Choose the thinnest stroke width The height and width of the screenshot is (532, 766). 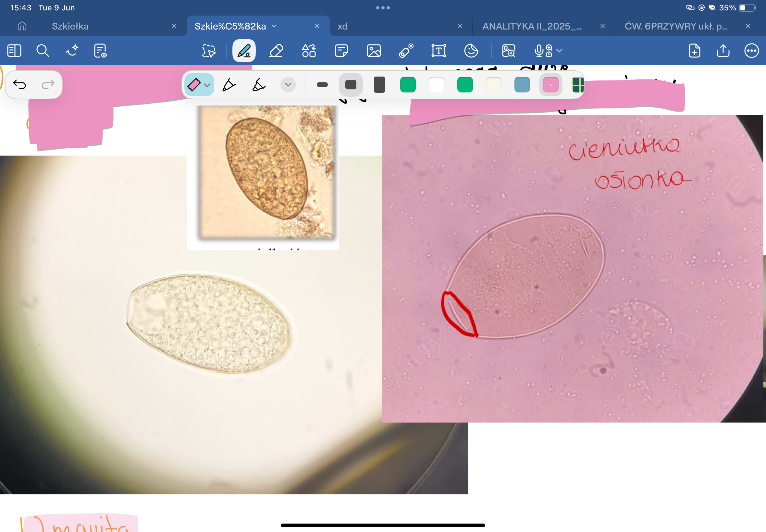(x=322, y=85)
